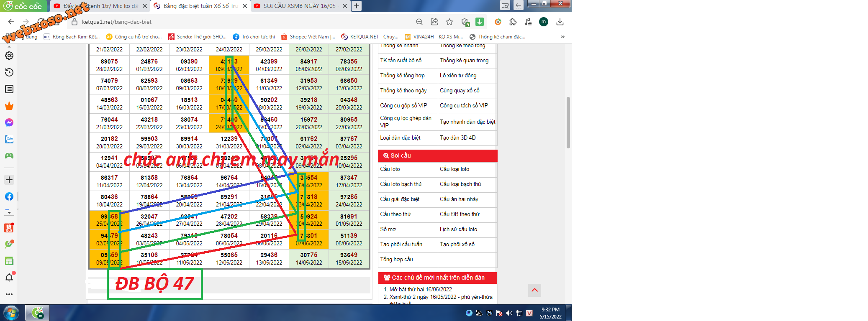Open the KETQUA.NET bookmark
Screen dimensions: 868x321
pos(370,37)
